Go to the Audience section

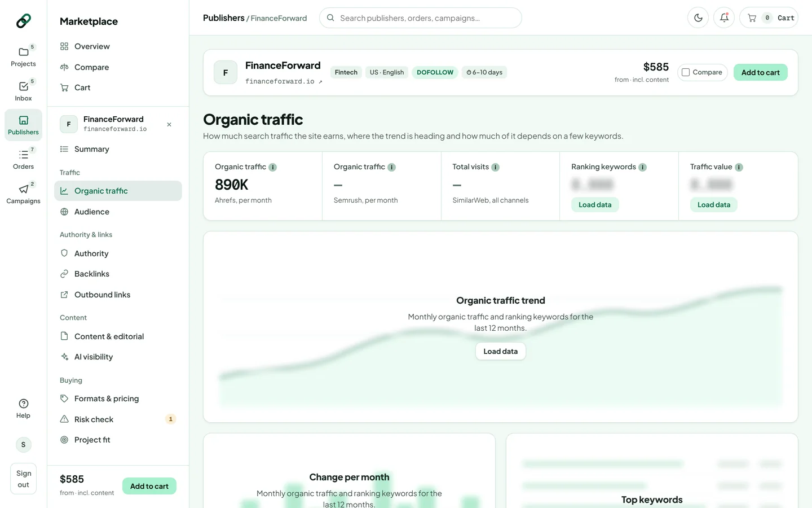click(118, 212)
